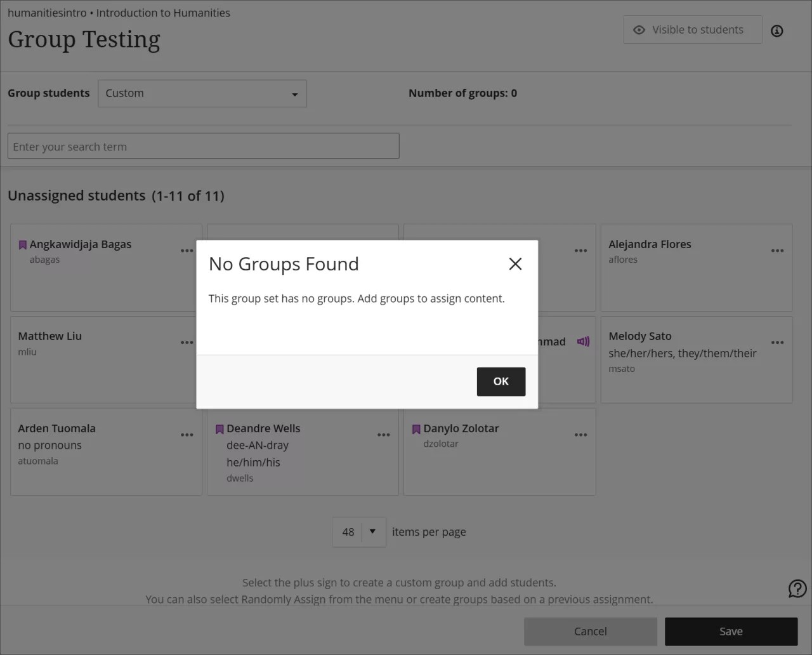
Task: Click the bookmark icon on Deandre Wells
Action: [x=219, y=428]
